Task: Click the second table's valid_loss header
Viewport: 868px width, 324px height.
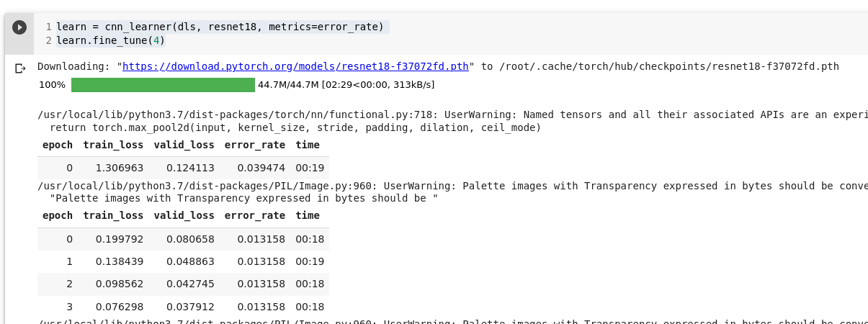Action: (184, 215)
